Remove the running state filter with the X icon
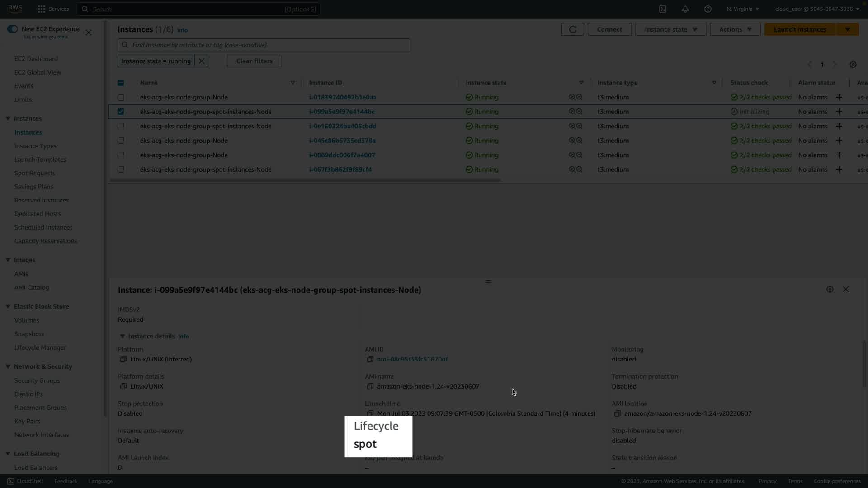Screen dimensions: 868x488 tap(202, 61)
